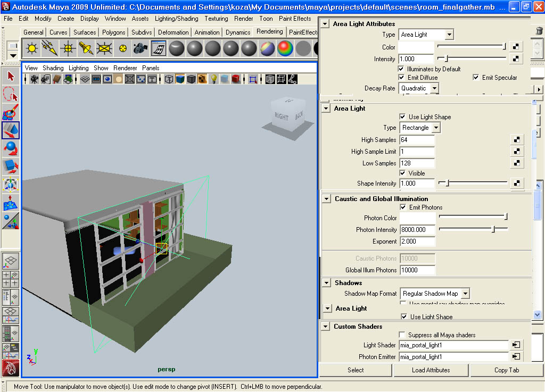
Task: Select the Lasso tool
Action: pyautogui.click(x=11, y=94)
